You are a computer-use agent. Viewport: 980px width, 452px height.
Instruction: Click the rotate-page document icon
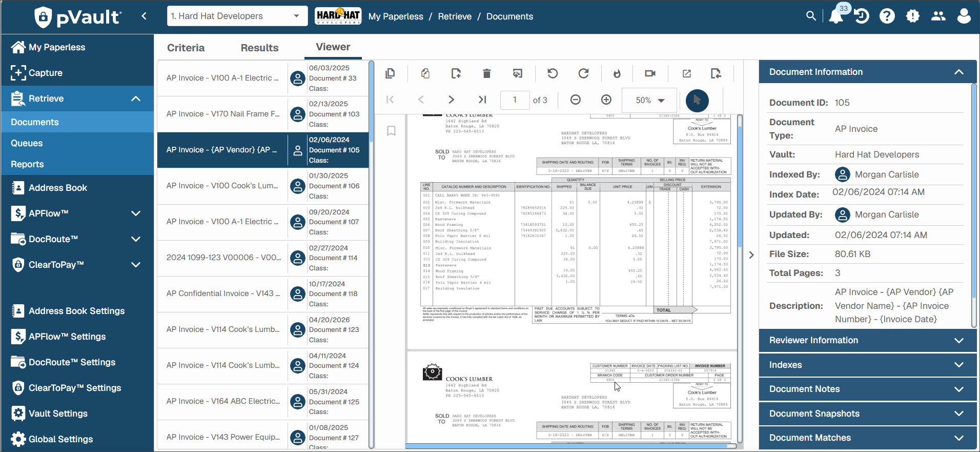[425, 73]
